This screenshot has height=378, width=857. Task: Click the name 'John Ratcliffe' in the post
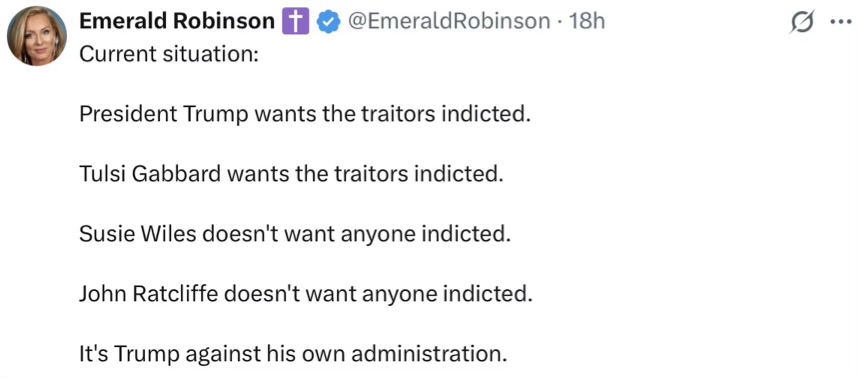coord(148,294)
